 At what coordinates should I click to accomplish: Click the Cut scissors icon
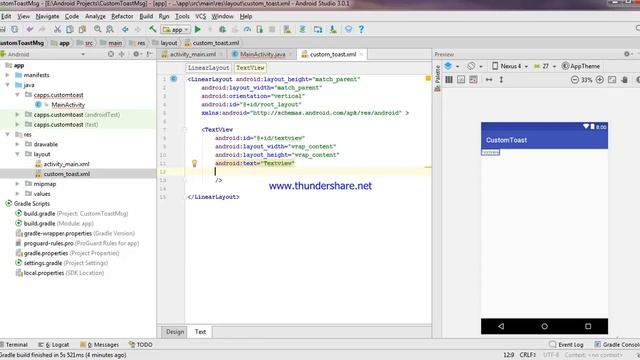(x=57, y=29)
